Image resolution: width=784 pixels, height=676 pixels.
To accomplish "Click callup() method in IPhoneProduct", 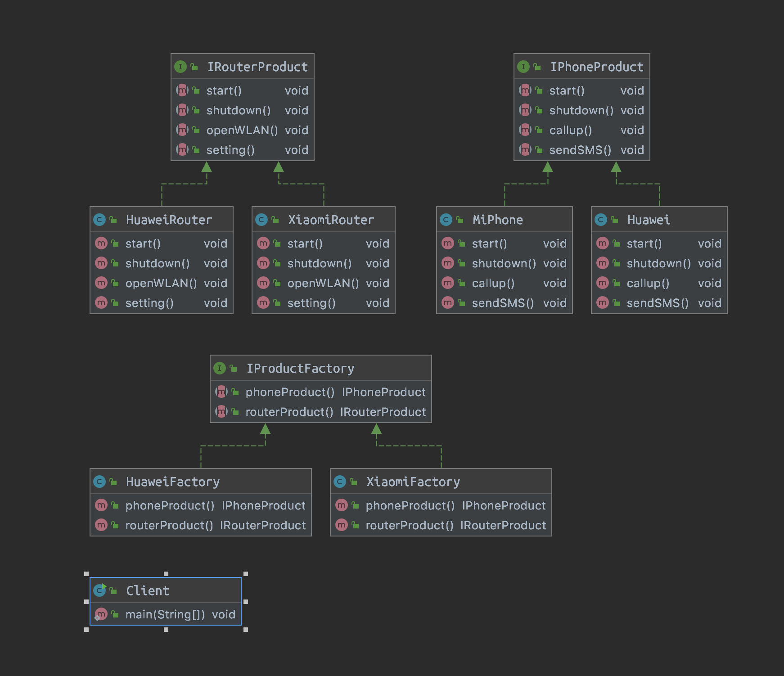I will (570, 130).
